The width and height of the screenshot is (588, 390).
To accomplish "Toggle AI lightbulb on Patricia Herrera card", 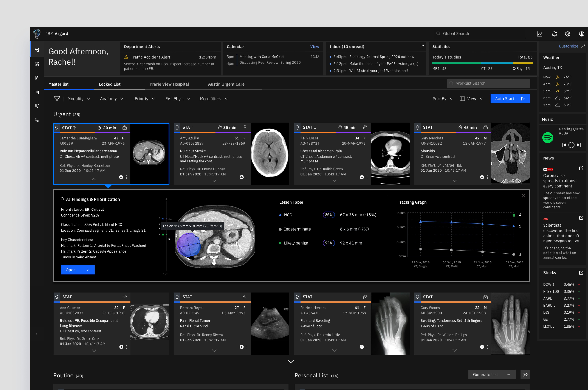I will click(x=297, y=297).
